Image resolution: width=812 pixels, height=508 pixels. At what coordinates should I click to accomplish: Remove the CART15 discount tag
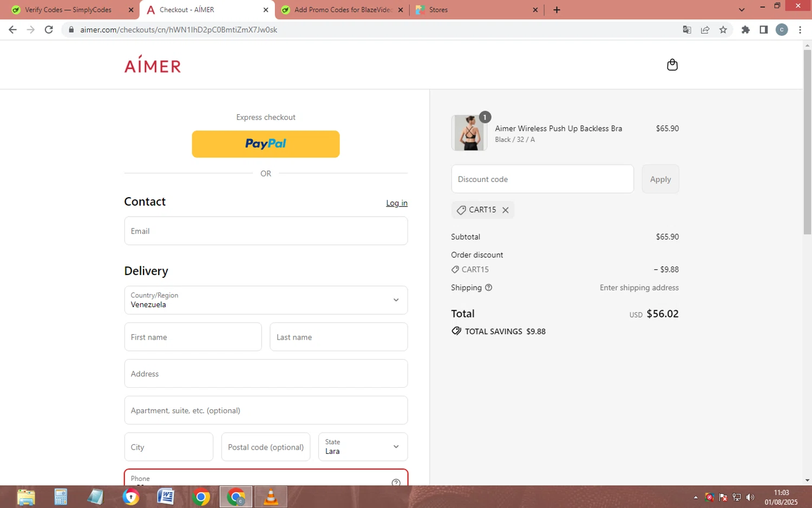pyautogui.click(x=505, y=210)
